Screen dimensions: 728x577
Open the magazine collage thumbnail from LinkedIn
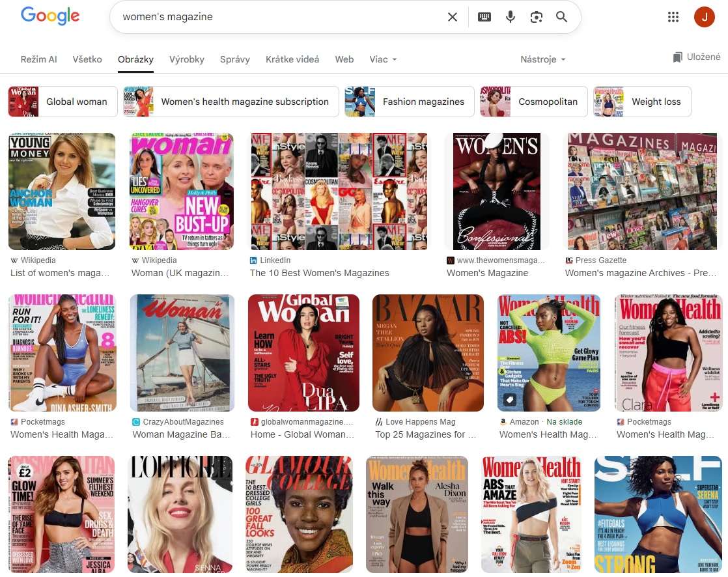(339, 191)
